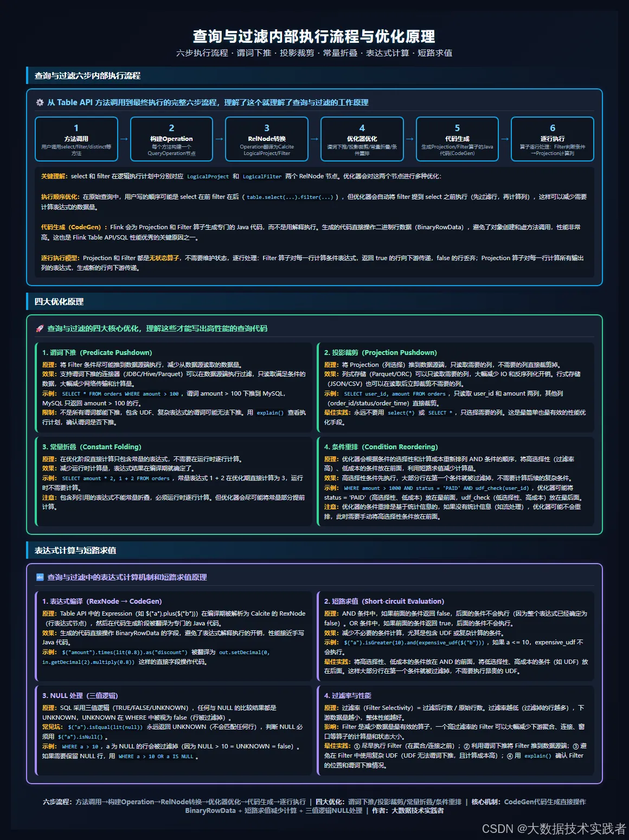Click the subtitle starting with 六步执行流程

pyautogui.click(x=314, y=53)
